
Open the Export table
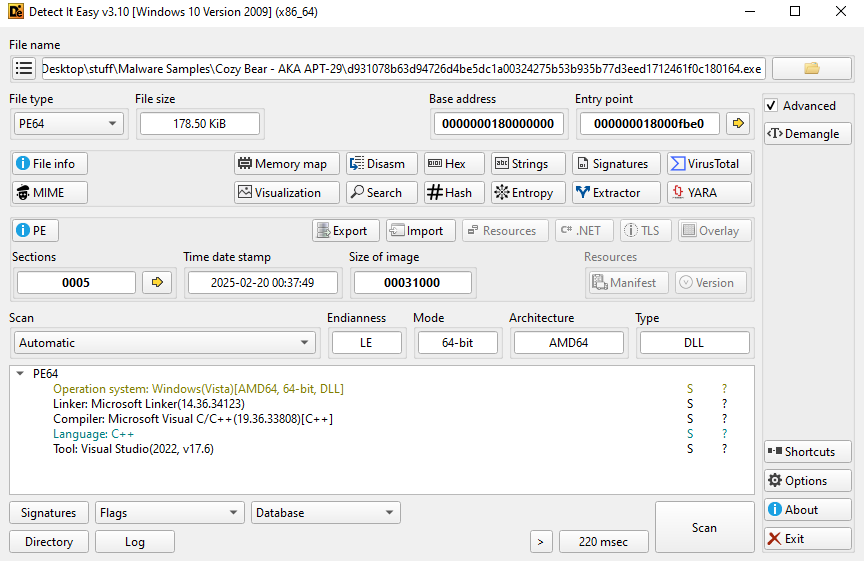coord(345,230)
